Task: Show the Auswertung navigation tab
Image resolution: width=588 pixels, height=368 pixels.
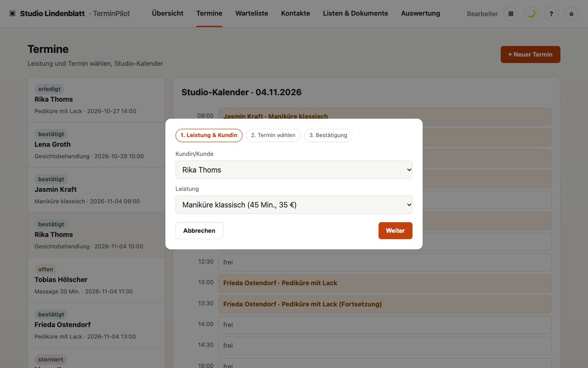Action: pos(420,13)
